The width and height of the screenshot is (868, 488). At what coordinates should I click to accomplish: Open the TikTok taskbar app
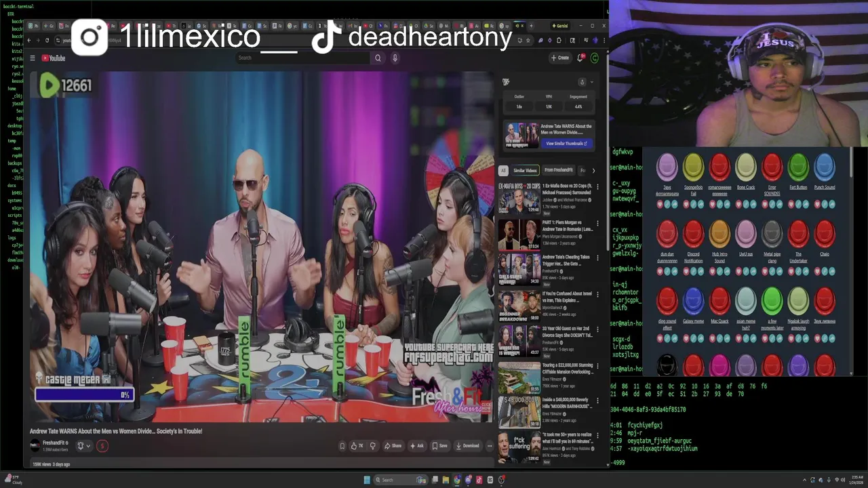pyautogui.click(x=479, y=480)
